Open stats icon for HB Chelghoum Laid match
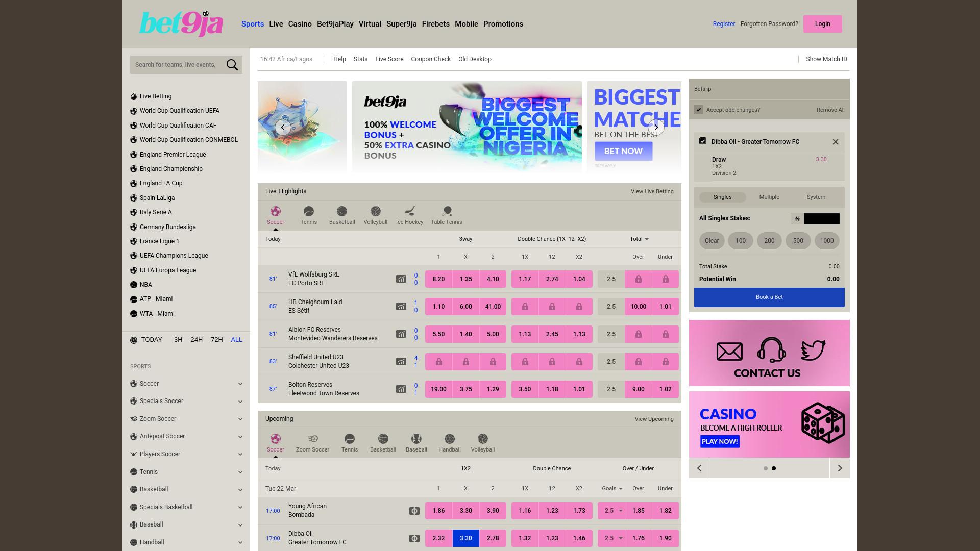Image resolution: width=980 pixels, height=551 pixels. point(401,307)
